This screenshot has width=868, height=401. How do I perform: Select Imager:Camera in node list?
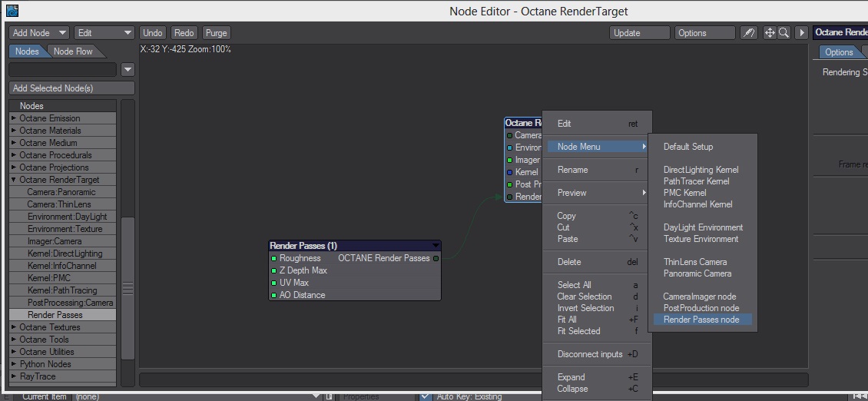63,241
